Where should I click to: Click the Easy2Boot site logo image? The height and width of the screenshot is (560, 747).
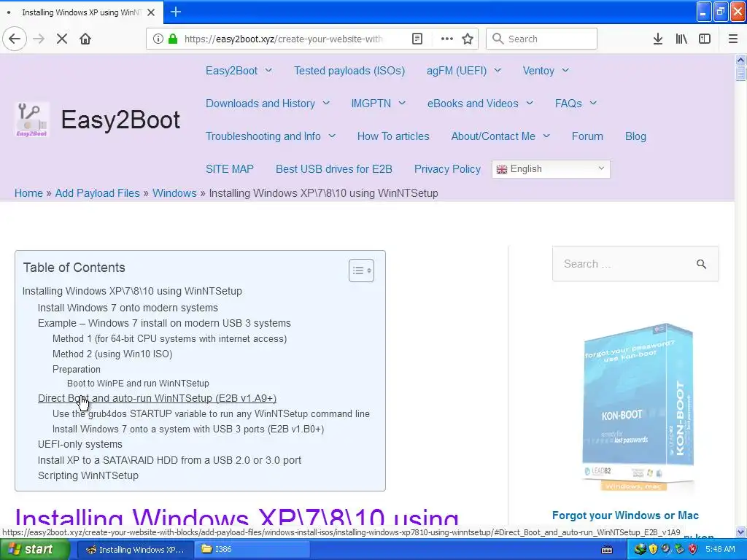click(x=32, y=120)
